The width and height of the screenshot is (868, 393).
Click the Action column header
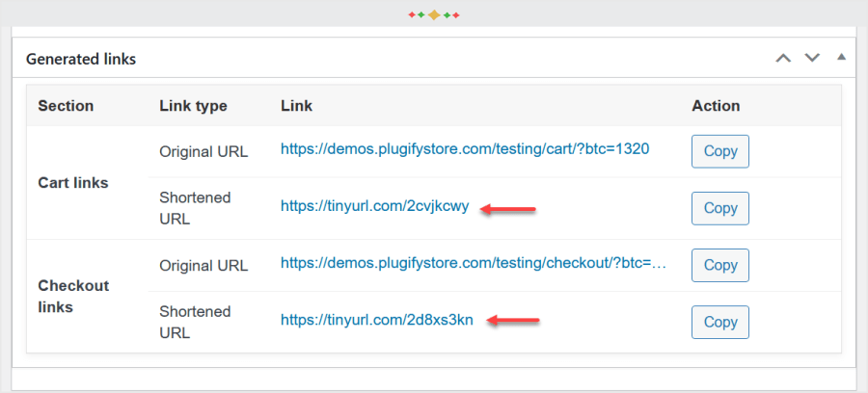tap(716, 106)
